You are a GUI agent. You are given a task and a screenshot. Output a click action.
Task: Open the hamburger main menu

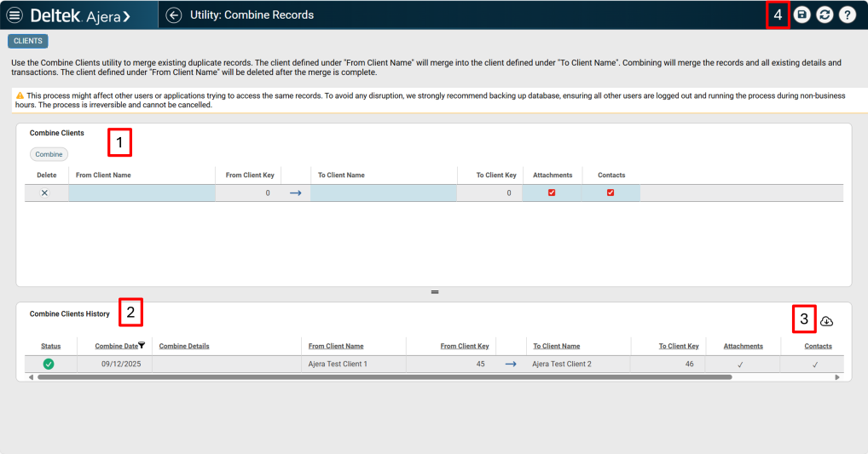point(14,14)
